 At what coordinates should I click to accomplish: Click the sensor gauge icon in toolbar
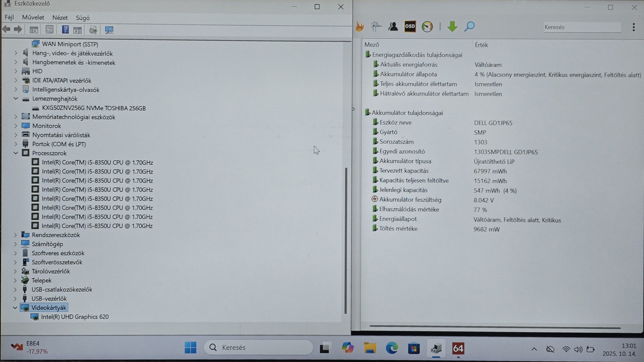427,27
